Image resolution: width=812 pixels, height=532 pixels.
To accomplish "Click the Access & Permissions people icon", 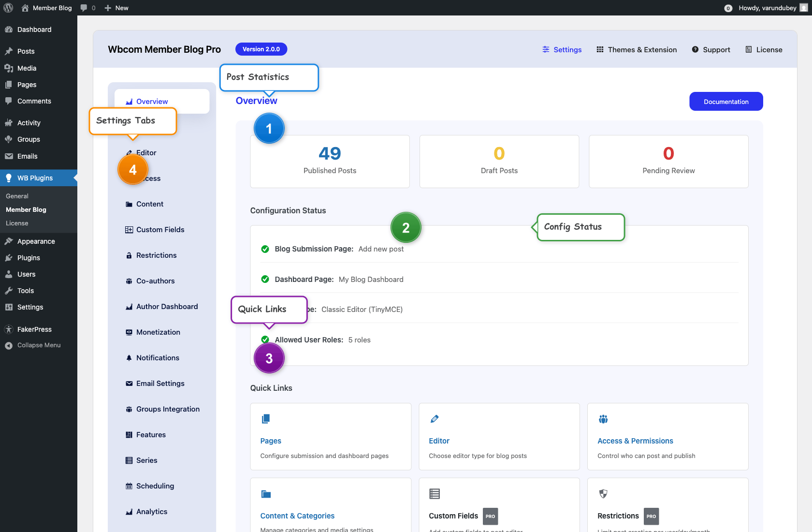I will (x=603, y=419).
